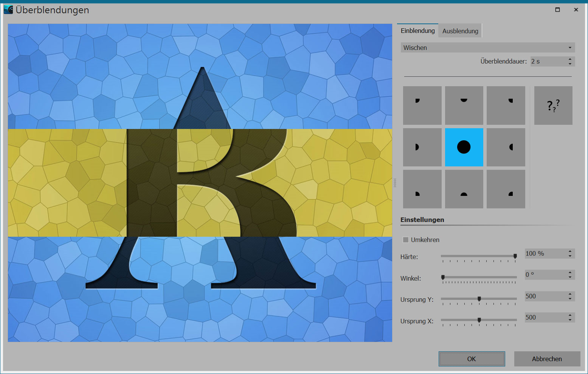Select the bottom-left origin wipe icon

[422, 189]
